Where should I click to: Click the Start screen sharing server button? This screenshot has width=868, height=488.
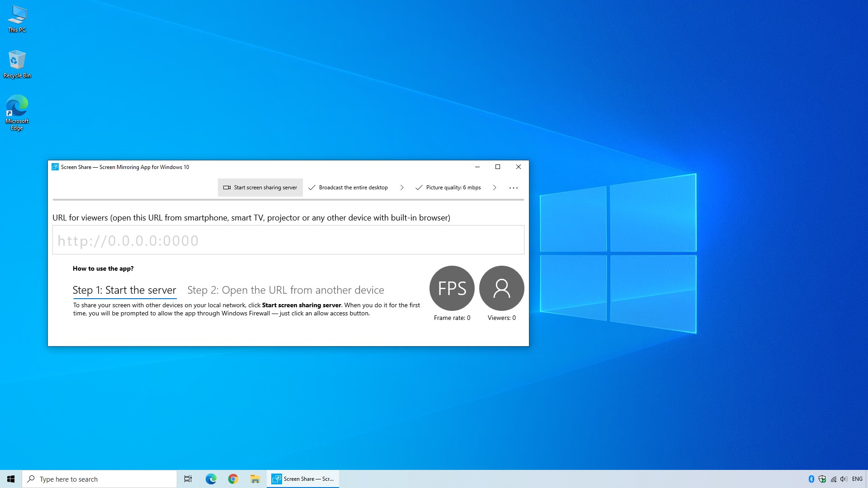(x=260, y=187)
